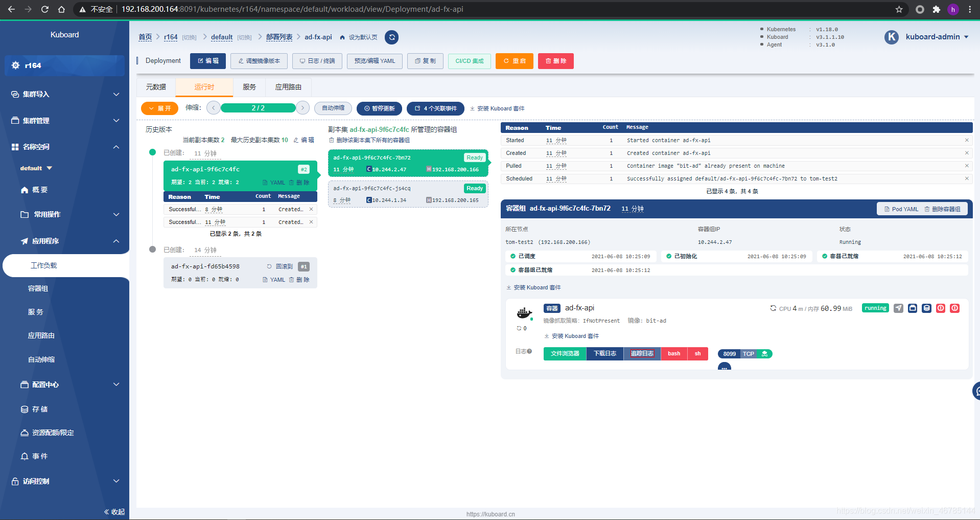Screen dimensions: 980x520
Task: Dismiss the 8 分钟 Successful event in replica set
Action: pos(311,209)
